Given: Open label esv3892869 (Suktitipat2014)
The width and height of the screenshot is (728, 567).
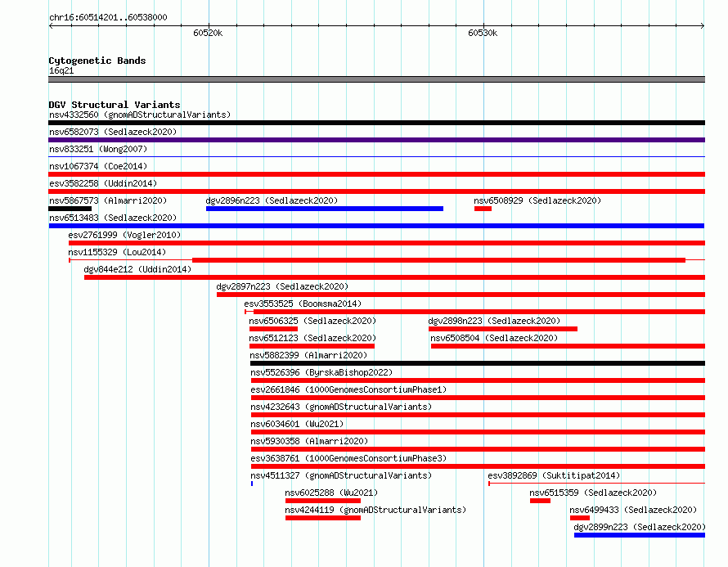Looking at the screenshot, I should click(x=554, y=475).
